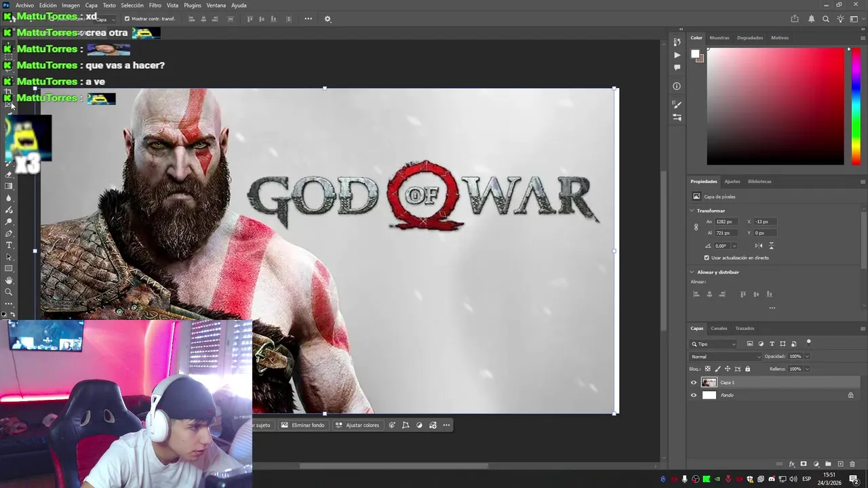This screenshot has width=868, height=488.
Task: Click the white foreground color swatch
Action: 695,54
